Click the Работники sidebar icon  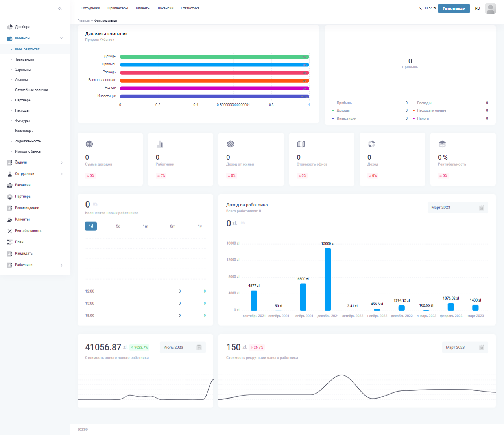tap(10, 265)
